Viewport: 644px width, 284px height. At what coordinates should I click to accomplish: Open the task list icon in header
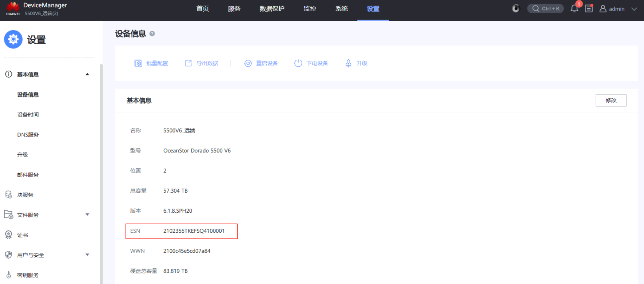click(x=589, y=9)
